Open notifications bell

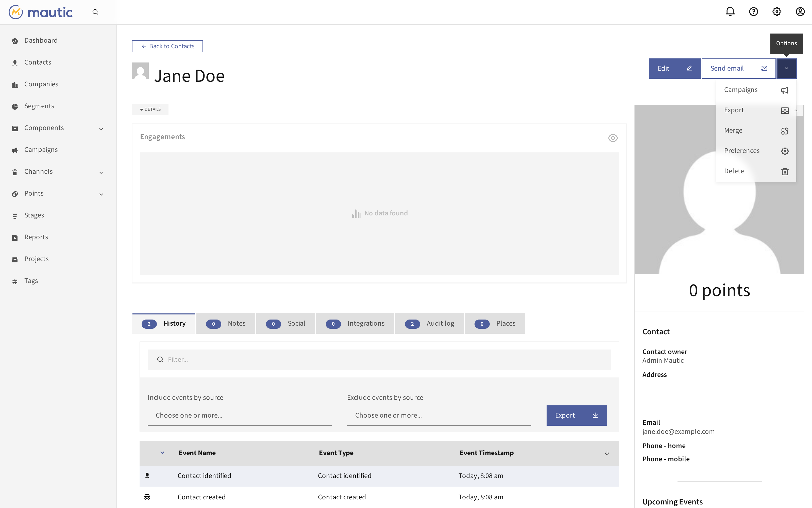tap(730, 12)
